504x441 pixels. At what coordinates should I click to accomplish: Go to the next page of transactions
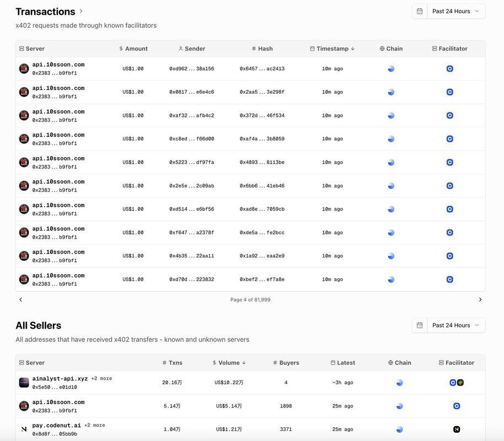480,300
